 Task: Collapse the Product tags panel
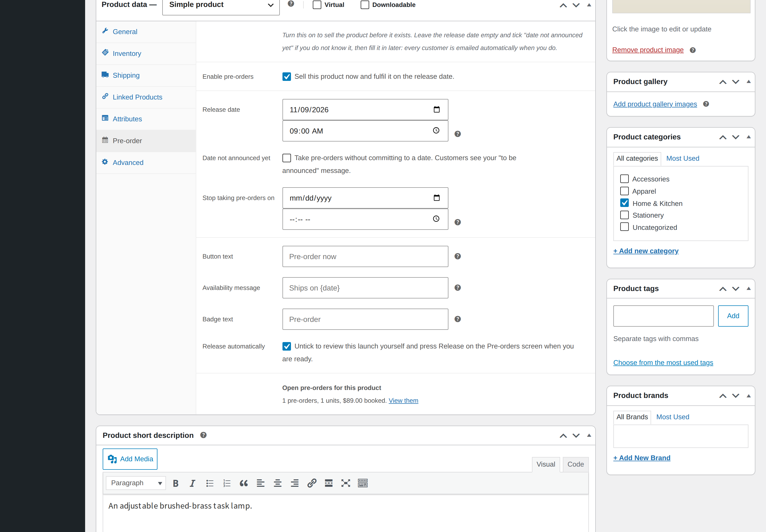tap(749, 289)
